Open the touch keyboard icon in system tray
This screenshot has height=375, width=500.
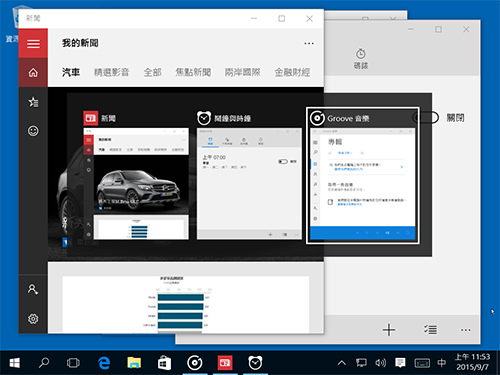click(422, 363)
